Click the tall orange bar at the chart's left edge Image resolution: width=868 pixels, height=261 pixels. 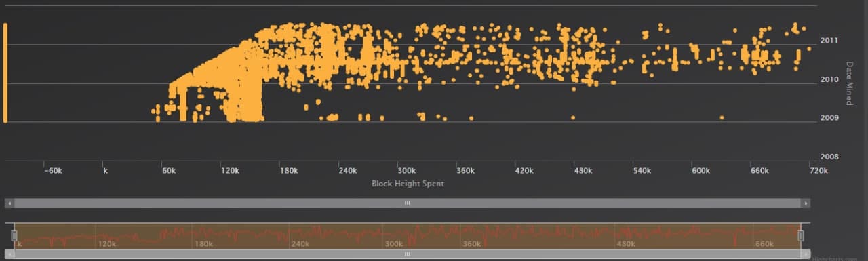pyautogui.click(x=5, y=73)
